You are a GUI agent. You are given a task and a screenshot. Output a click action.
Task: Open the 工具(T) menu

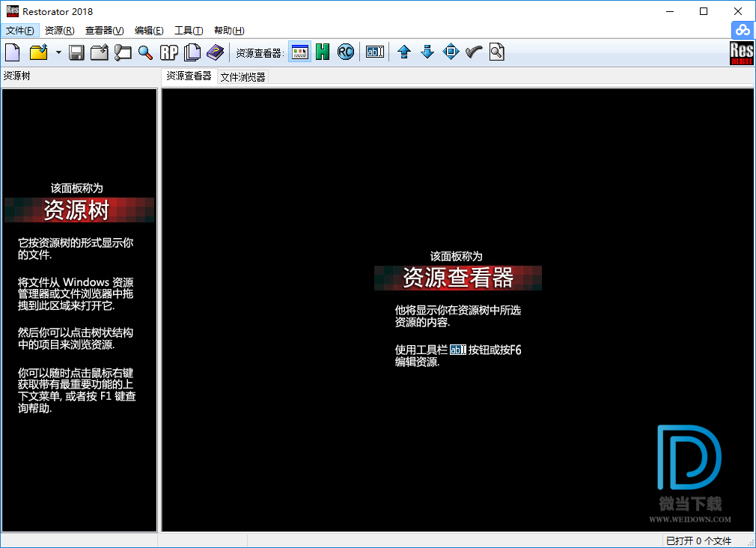189,31
